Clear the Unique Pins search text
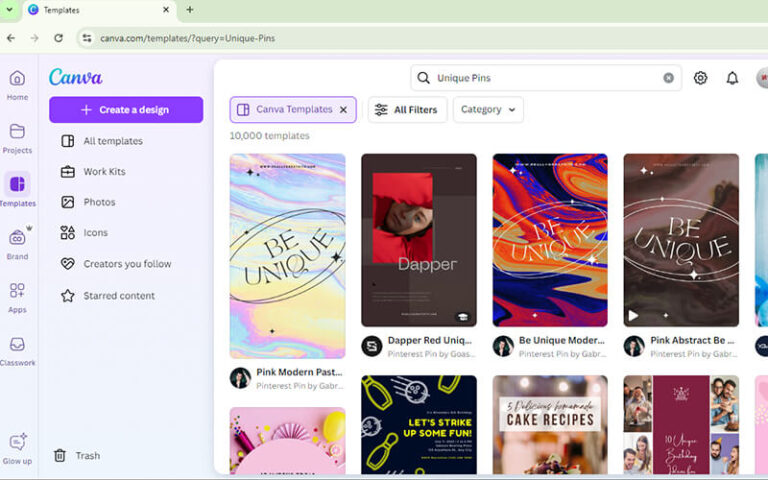768x480 pixels. click(669, 78)
